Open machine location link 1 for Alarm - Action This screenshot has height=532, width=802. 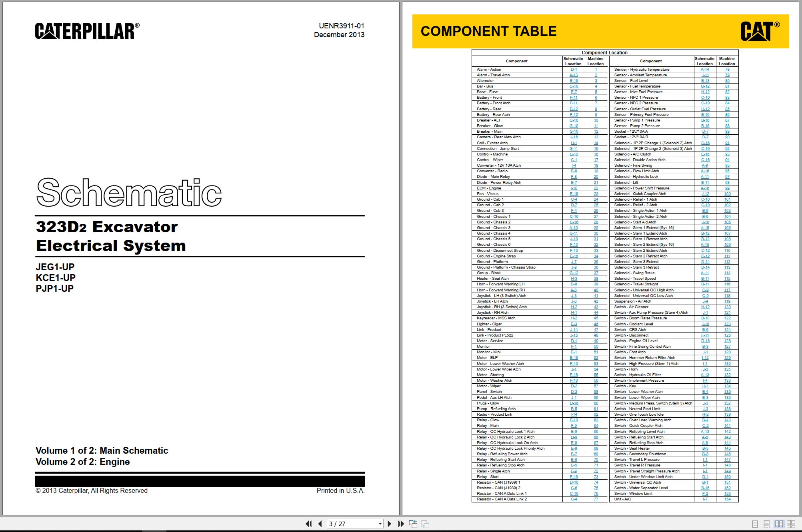(596, 70)
